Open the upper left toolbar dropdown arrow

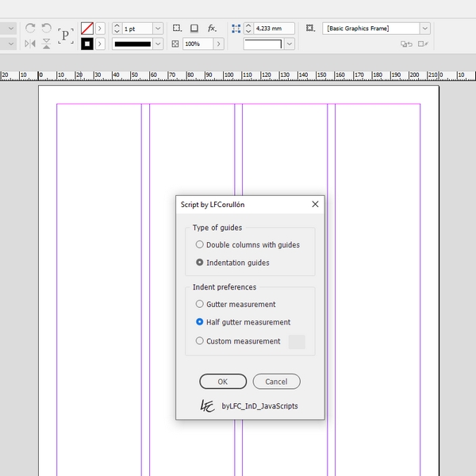[x=11, y=29]
